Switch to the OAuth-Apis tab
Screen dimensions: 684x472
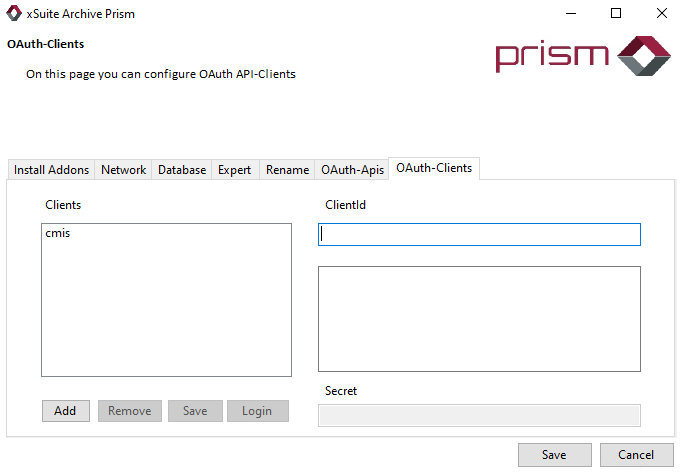point(352,170)
